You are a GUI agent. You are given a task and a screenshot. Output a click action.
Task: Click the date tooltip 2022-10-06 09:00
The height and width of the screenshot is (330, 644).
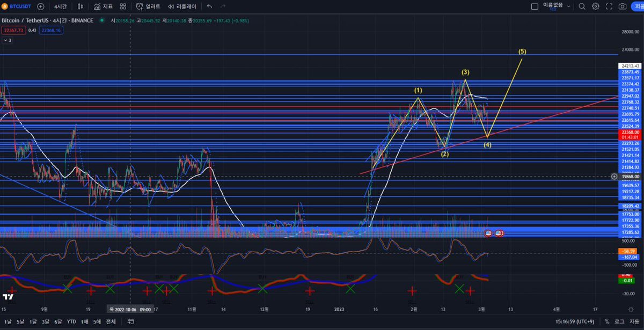coord(130,309)
